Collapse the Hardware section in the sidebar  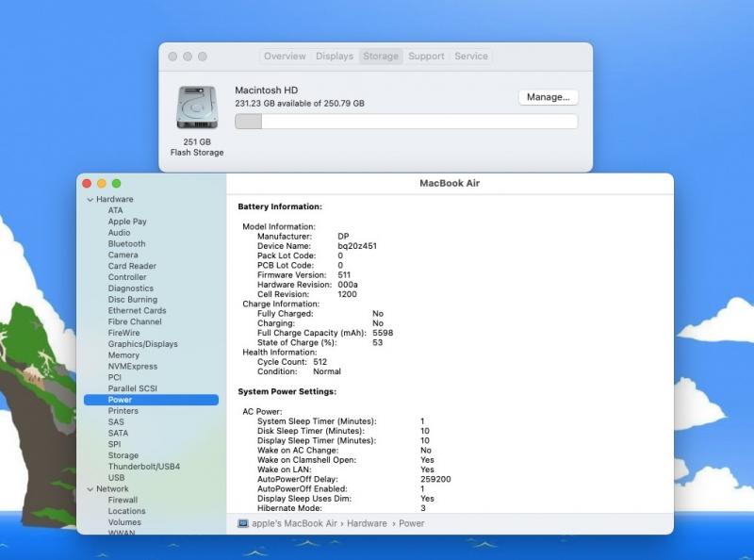(90, 199)
